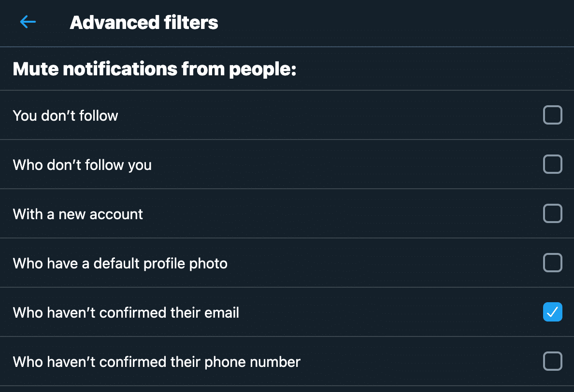
Task: Check the 'Who don't follow you' box
Action: click(x=553, y=165)
